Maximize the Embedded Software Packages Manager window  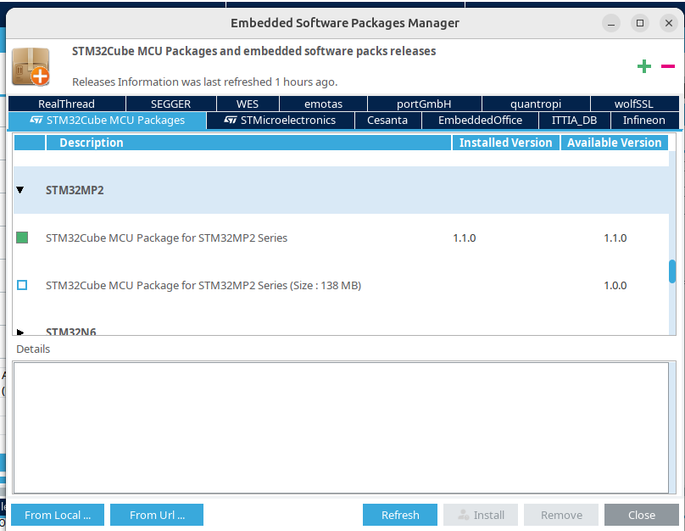coord(640,23)
